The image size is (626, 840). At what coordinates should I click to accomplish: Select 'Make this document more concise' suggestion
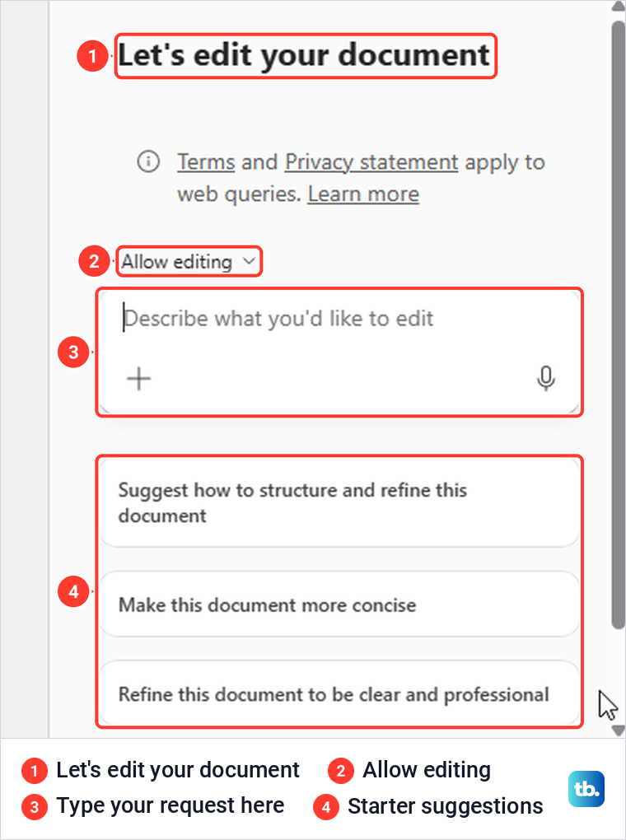click(339, 604)
